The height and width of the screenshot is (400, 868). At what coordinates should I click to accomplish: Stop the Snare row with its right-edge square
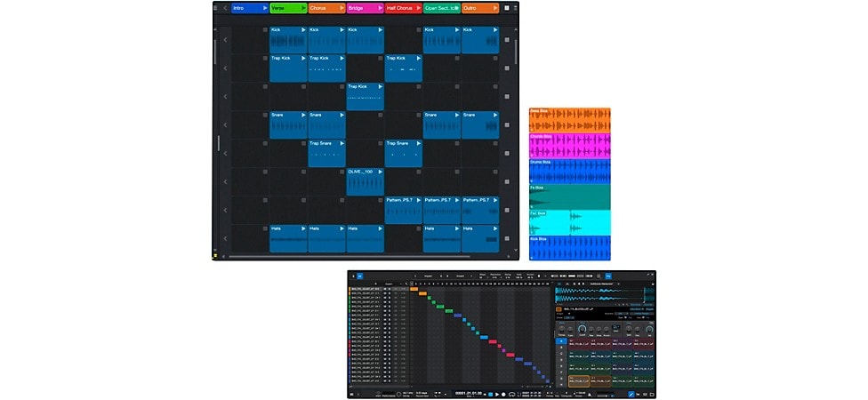click(x=507, y=125)
